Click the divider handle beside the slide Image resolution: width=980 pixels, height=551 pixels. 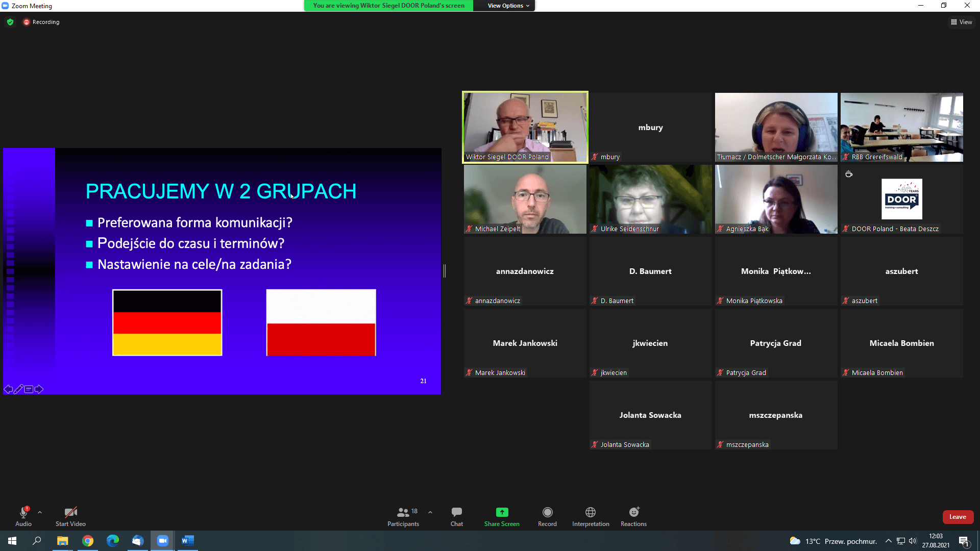coord(445,271)
